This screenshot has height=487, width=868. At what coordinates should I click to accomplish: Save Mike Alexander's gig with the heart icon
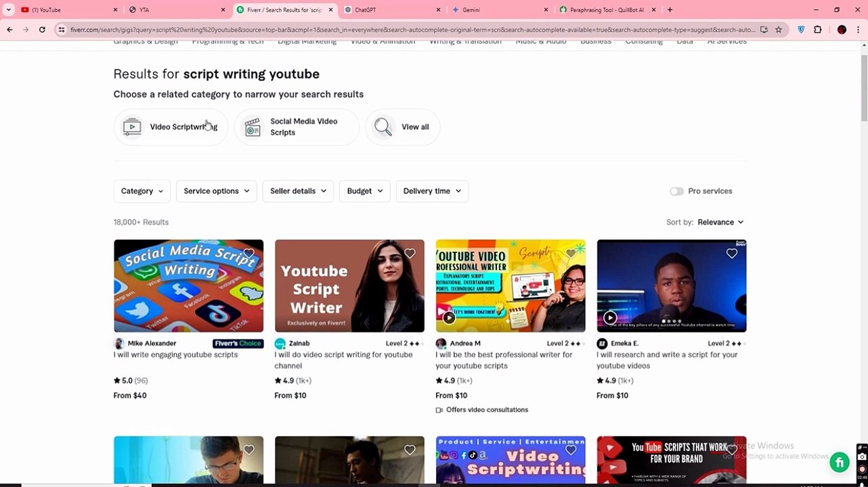coord(248,254)
